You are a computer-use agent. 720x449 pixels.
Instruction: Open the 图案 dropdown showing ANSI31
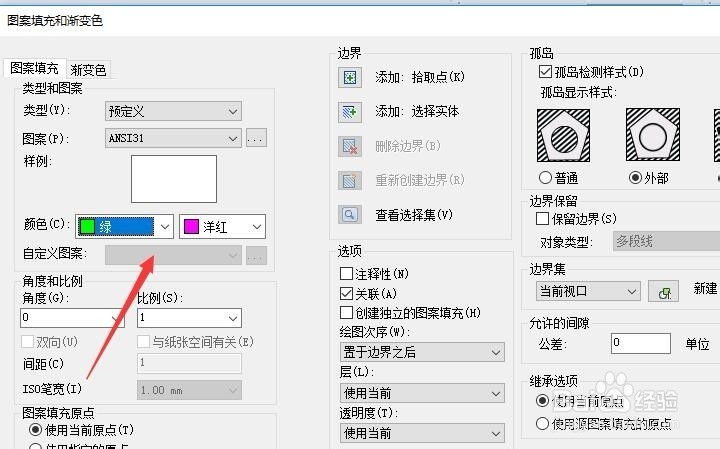coord(173,138)
